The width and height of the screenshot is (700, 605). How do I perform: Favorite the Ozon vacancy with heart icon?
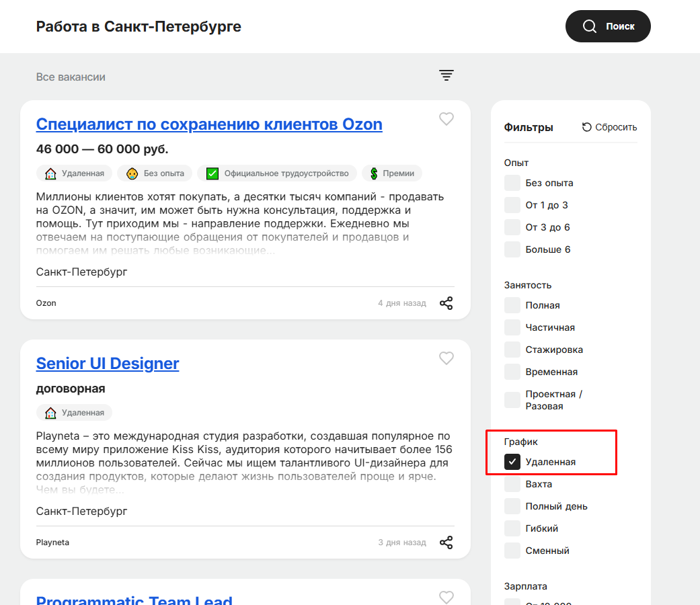point(446,119)
